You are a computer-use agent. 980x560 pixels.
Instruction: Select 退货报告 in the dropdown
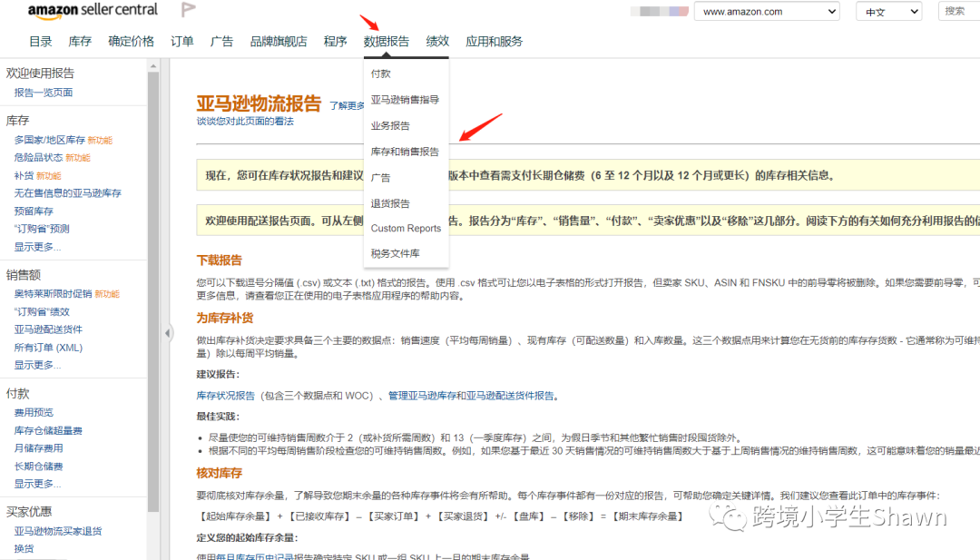coord(390,203)
